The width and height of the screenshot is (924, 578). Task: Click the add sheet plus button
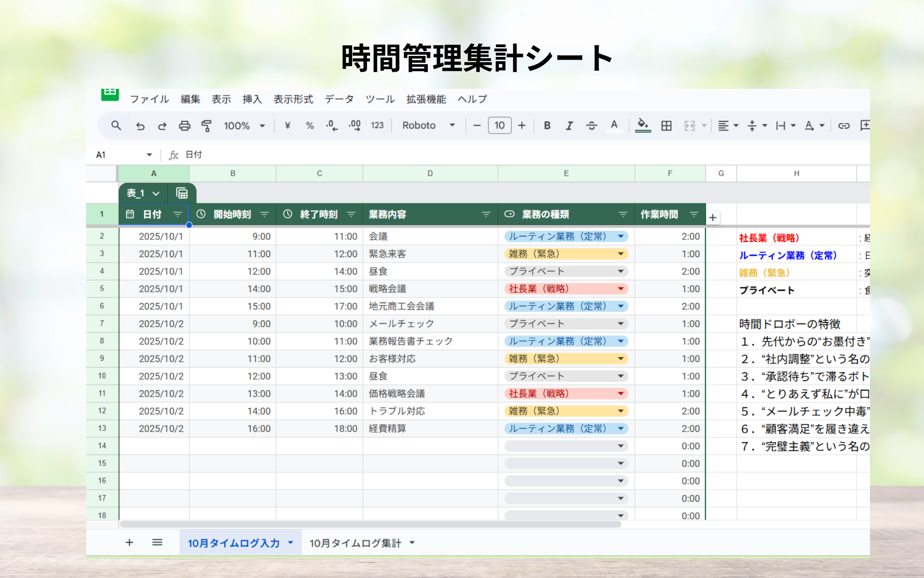129,542
